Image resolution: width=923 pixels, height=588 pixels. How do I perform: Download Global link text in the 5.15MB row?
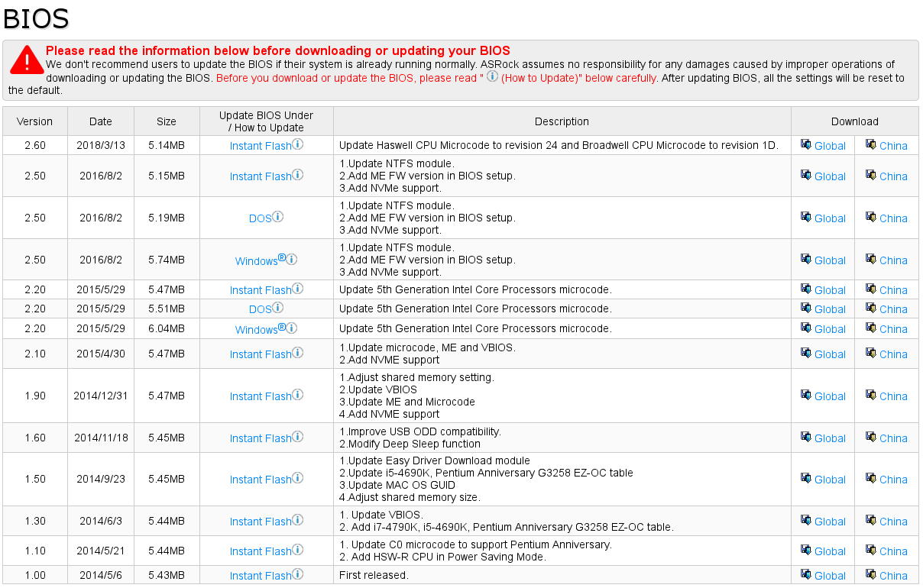[830, 176]
